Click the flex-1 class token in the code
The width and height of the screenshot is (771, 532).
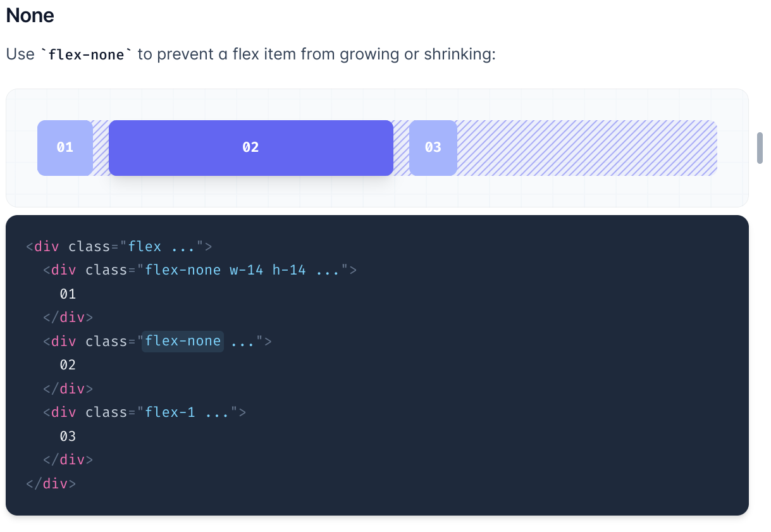click(x=171, y=412)
